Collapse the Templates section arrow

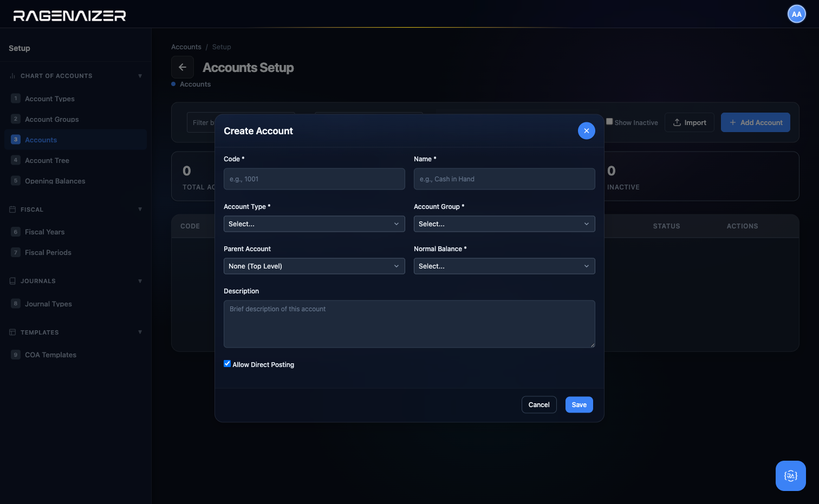[140, 332]
